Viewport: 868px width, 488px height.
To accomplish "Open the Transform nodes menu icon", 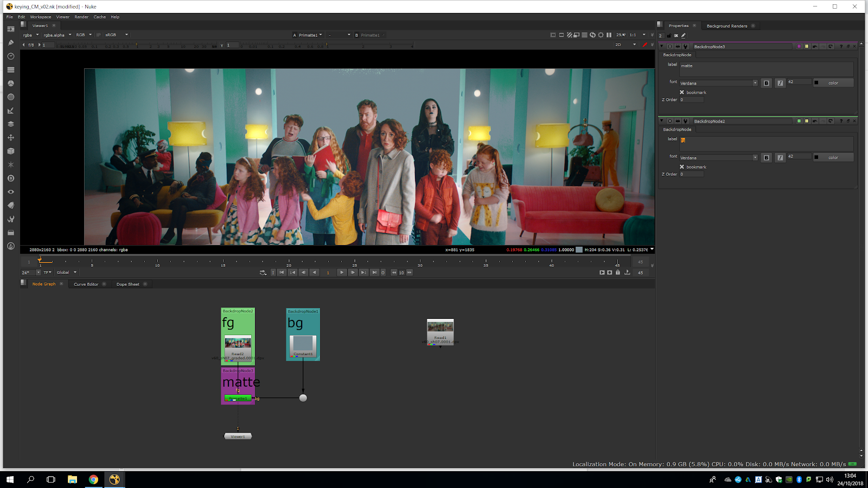I will click(x=10, y=138).
